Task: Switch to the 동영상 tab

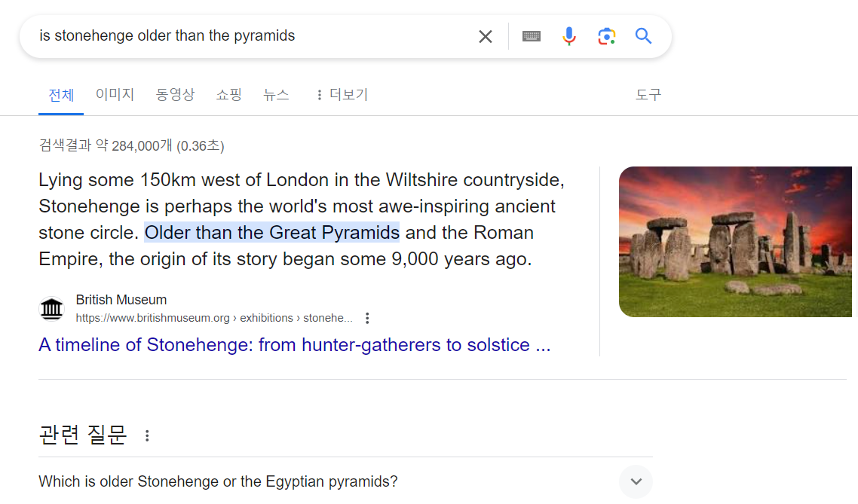Action: [x=175, y=95]
